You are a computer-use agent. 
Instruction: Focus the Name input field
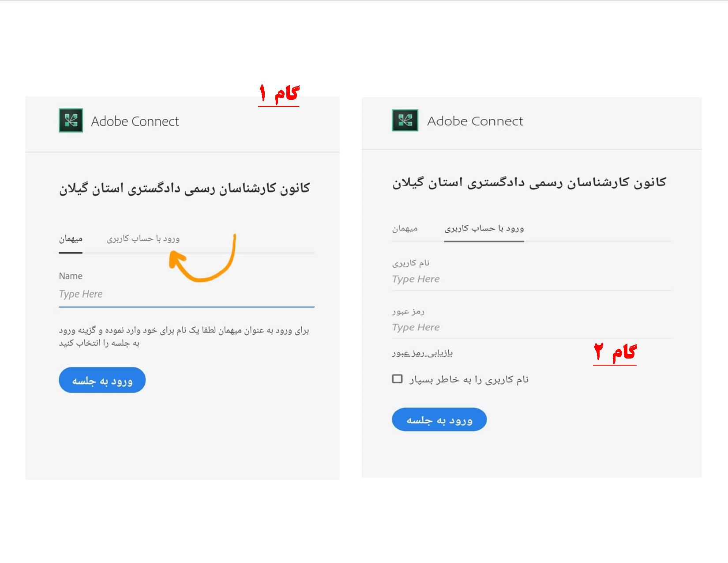click(187, 294)
